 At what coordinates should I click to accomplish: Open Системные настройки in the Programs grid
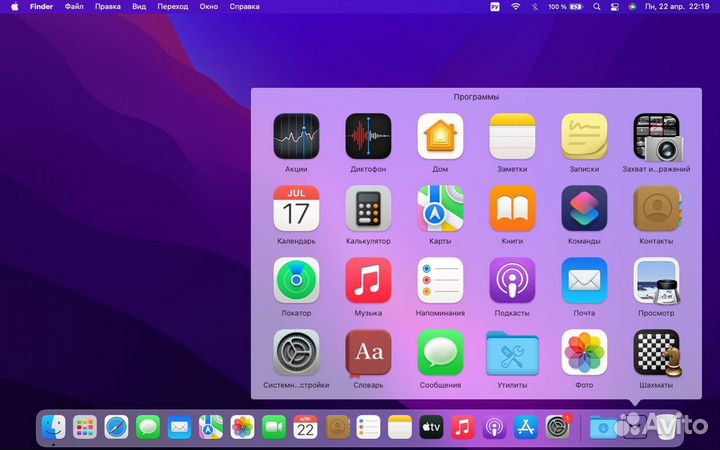(296, 353)
